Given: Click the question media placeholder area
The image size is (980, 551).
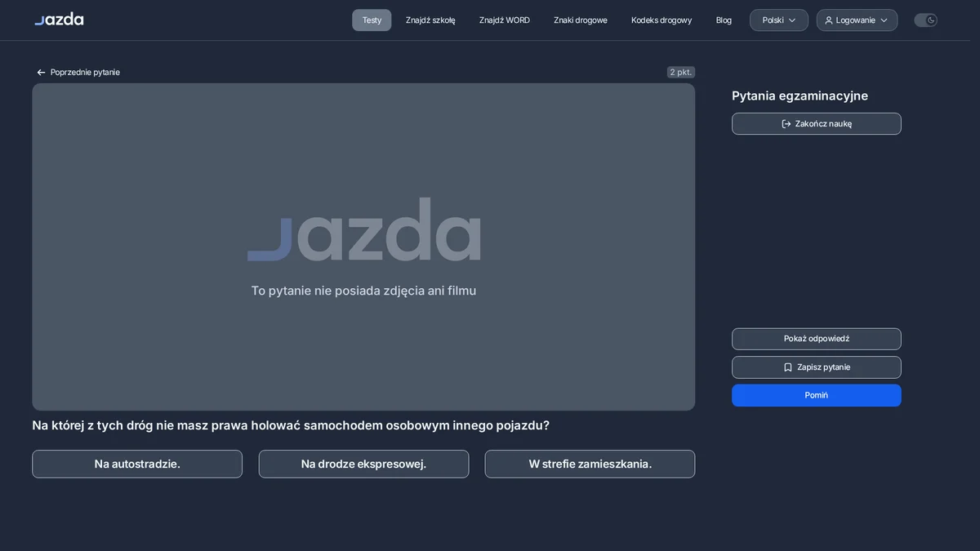Looking at the screenshot, I should click(363, 247).
